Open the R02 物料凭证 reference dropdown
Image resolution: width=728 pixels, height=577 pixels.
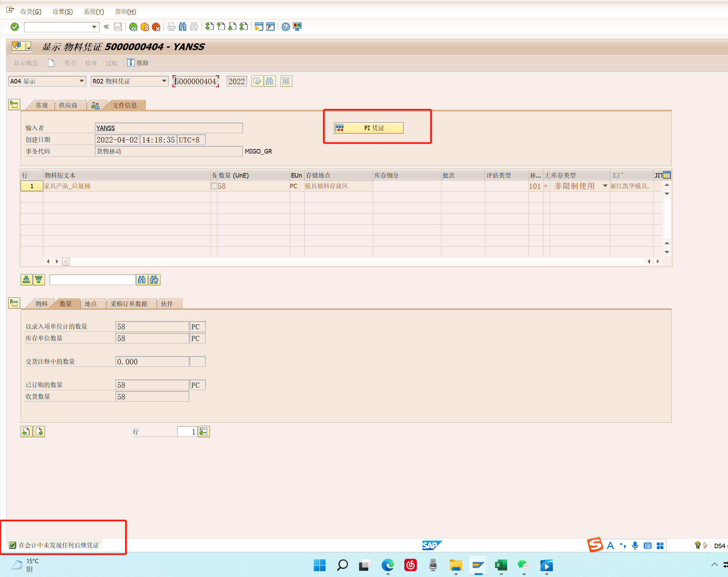164,81
